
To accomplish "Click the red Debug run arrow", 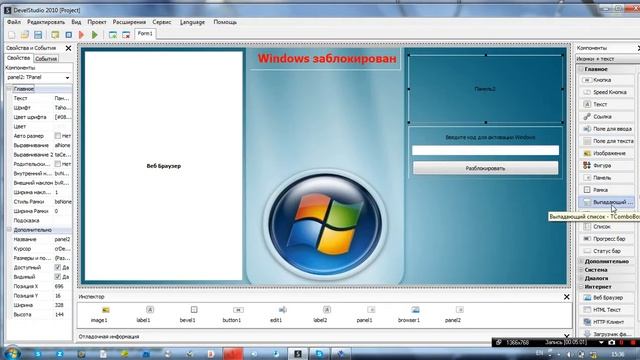I will pyautogui.click(x=82, y=35).
